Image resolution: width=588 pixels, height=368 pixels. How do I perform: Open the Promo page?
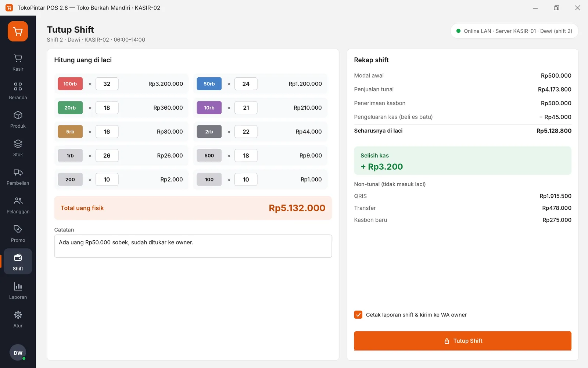pyautogui.click(x=18, y=234)
